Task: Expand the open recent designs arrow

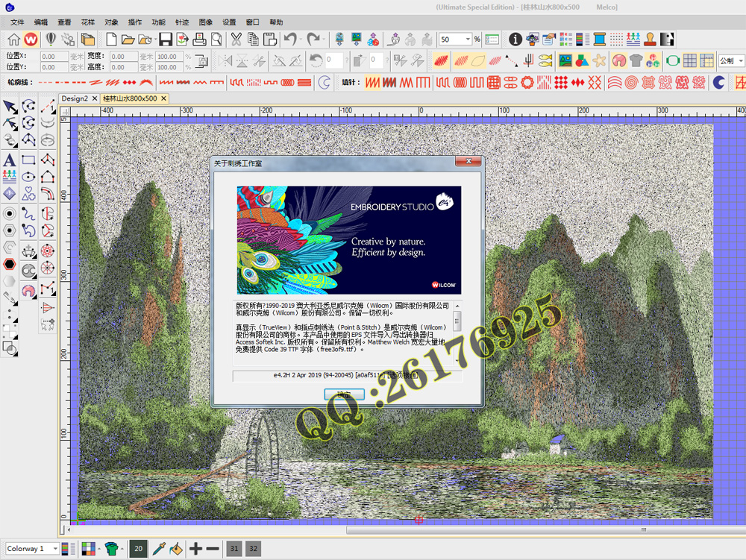Action: [156, 40]
